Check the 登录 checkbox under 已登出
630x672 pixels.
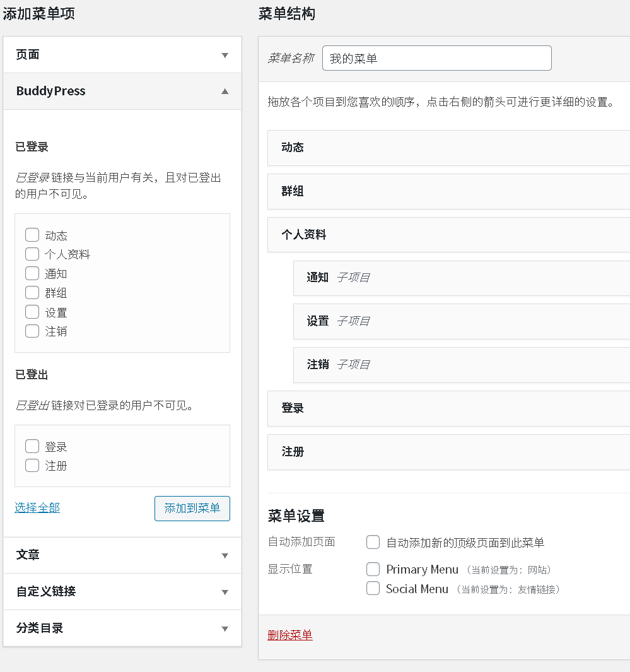(x=32, y=447)
